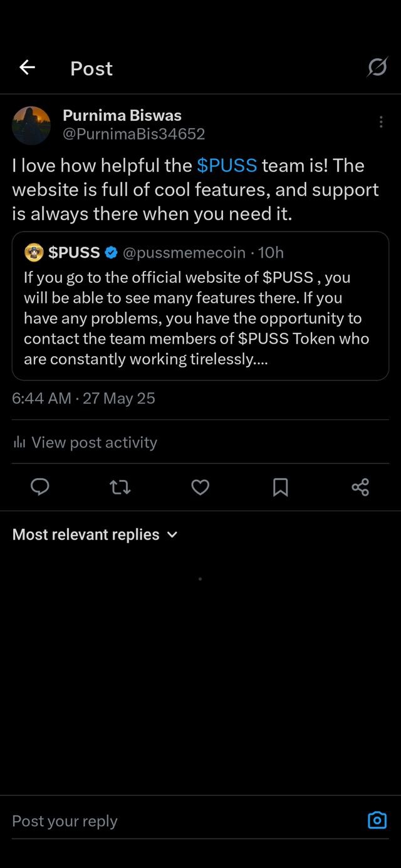Image resolution: width=401 pixels, height=868 pixels.
Task: Tap the back arrow icon
Action: [27, 68]
